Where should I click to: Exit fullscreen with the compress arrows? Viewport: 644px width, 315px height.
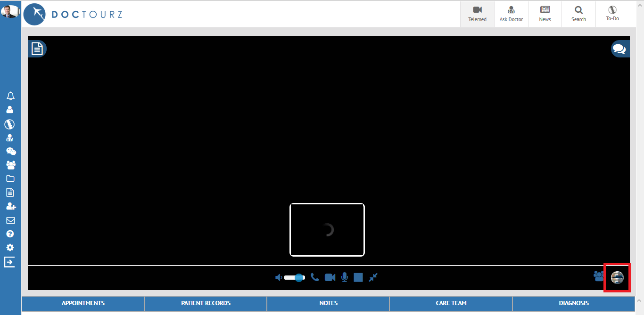373,277
